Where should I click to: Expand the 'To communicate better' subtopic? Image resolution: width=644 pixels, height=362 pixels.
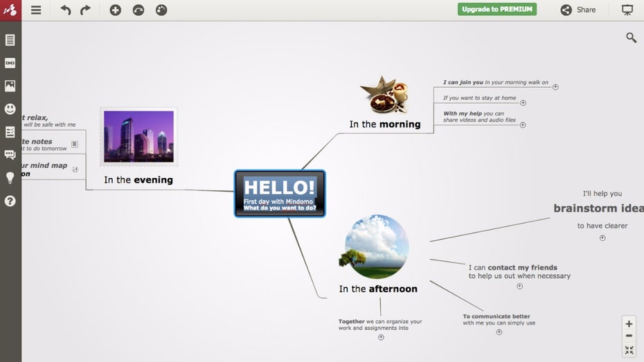[499, 332]
